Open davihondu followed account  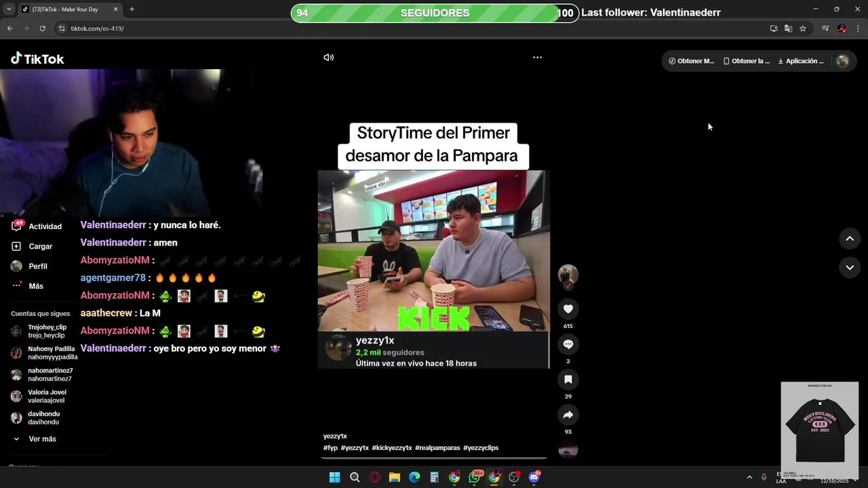click(x=35, y=418)
